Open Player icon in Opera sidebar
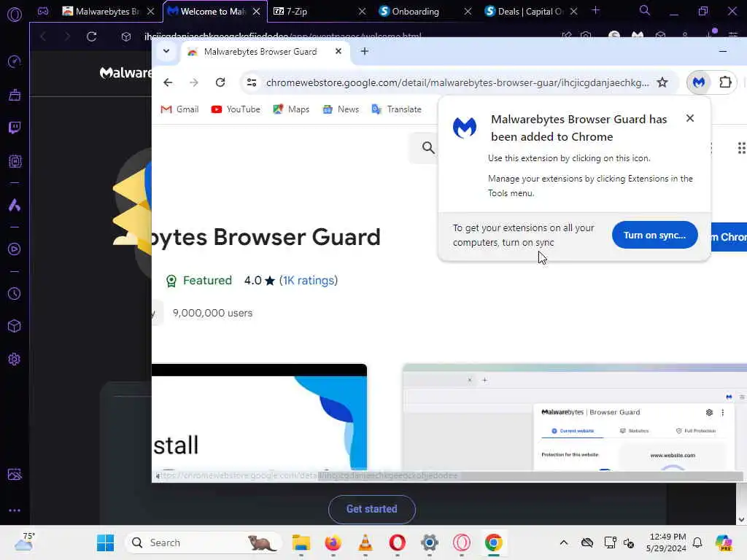The height and width of the screenshot is (560, 747). point(15,249)
